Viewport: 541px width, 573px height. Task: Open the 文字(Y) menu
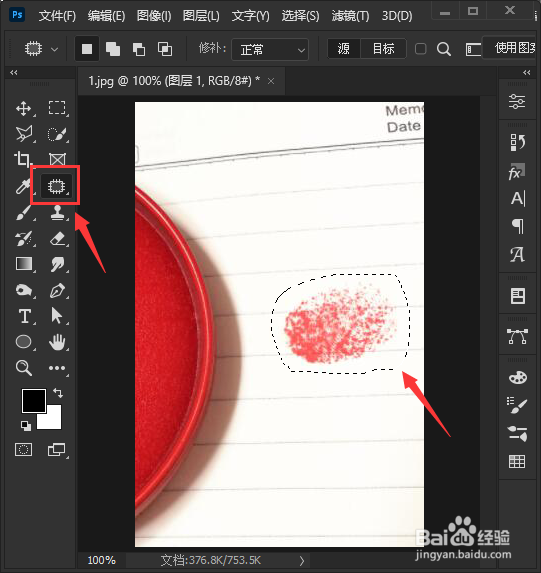click(x=250, y=16)
